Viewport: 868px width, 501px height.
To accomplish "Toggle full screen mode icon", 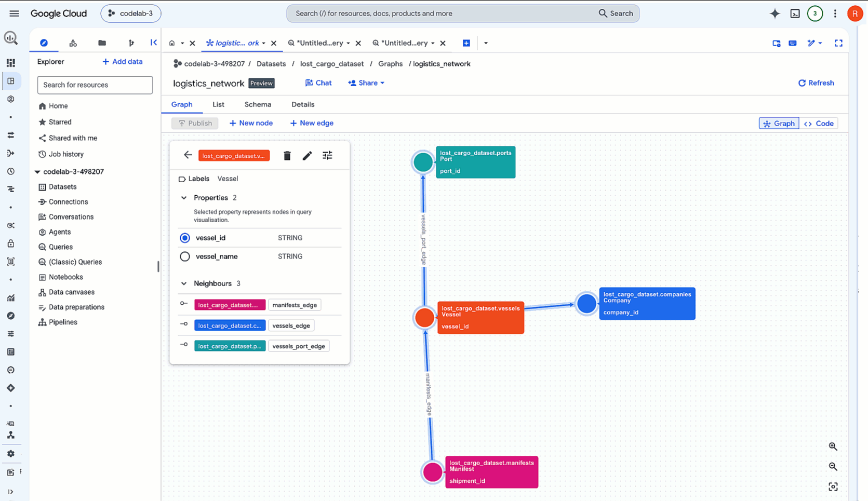I will [x=838, y=43].
